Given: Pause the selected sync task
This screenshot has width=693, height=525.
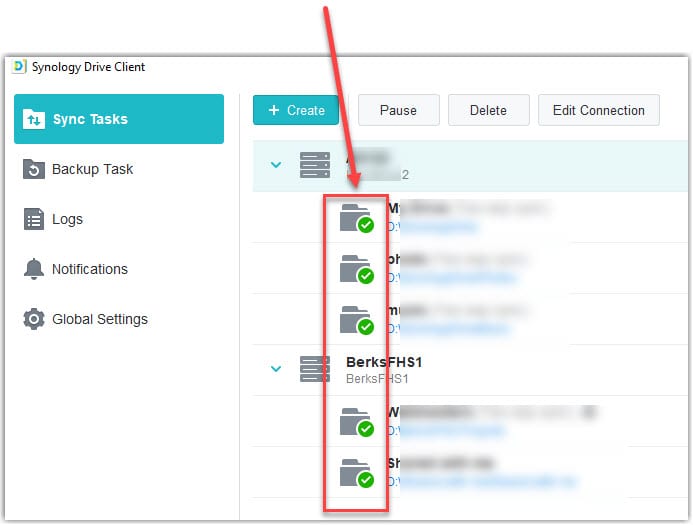Looking at the screenshot, I should pos(398,110).
